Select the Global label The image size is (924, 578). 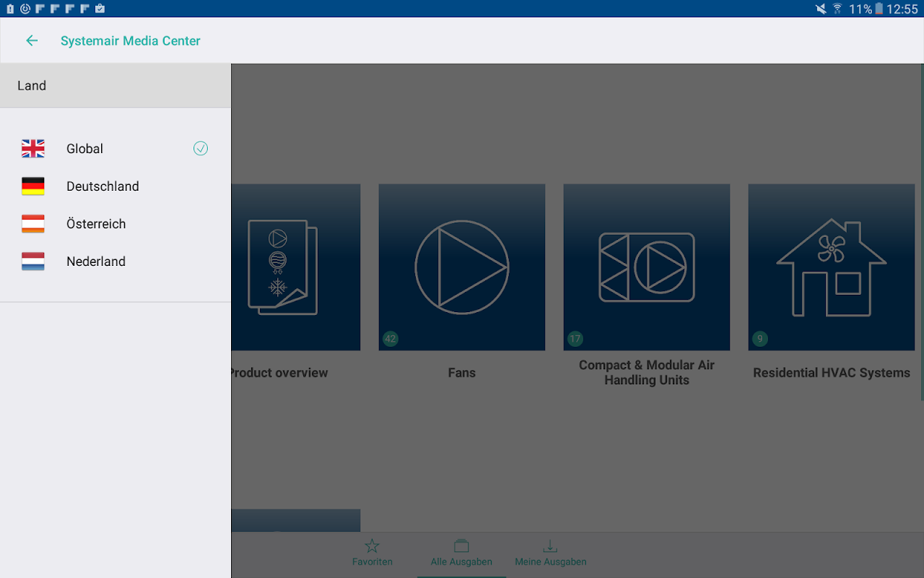click(84, 149)
